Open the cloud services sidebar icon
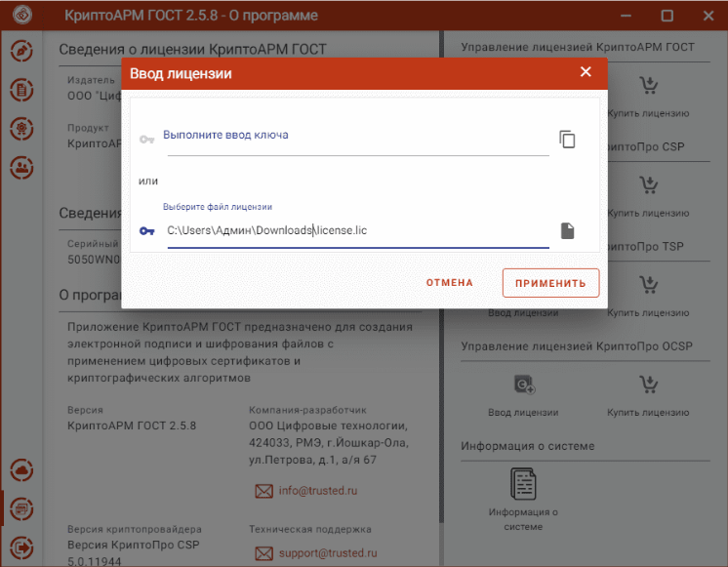Viewport: 728px width, 567px height. [x=21, y=470]
